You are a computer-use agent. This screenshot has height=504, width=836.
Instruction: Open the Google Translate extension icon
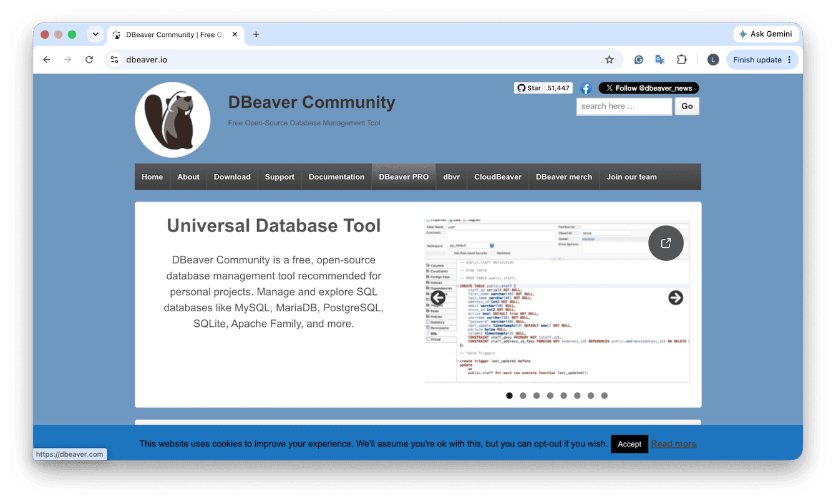(659, 60)
